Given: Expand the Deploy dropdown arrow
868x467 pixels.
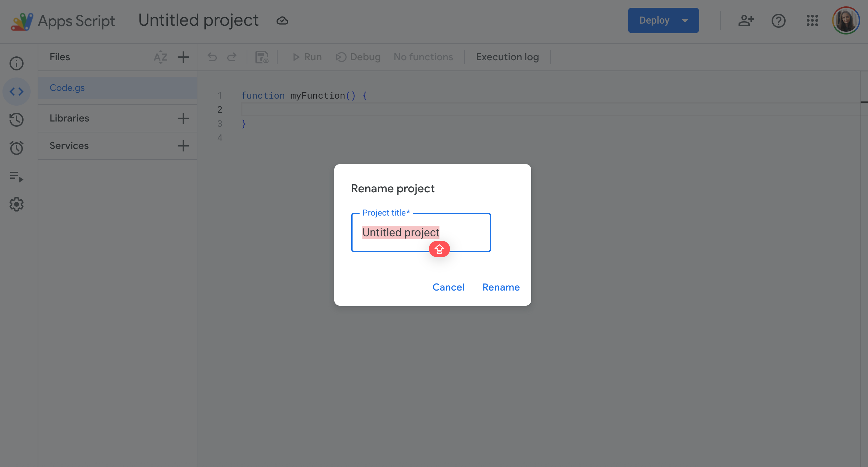Looking at the screenshot, I should click(685, 20).
